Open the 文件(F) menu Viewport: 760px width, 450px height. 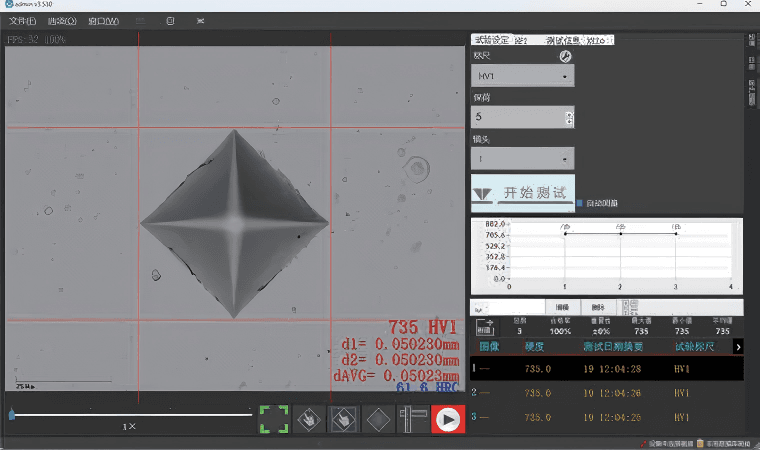(x=22, y=21)
